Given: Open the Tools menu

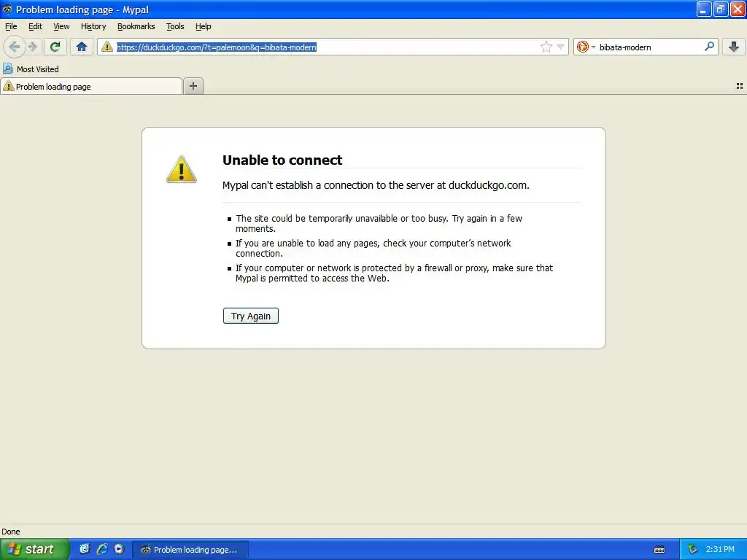Looking at the screenshot, I should coord(175,26).
